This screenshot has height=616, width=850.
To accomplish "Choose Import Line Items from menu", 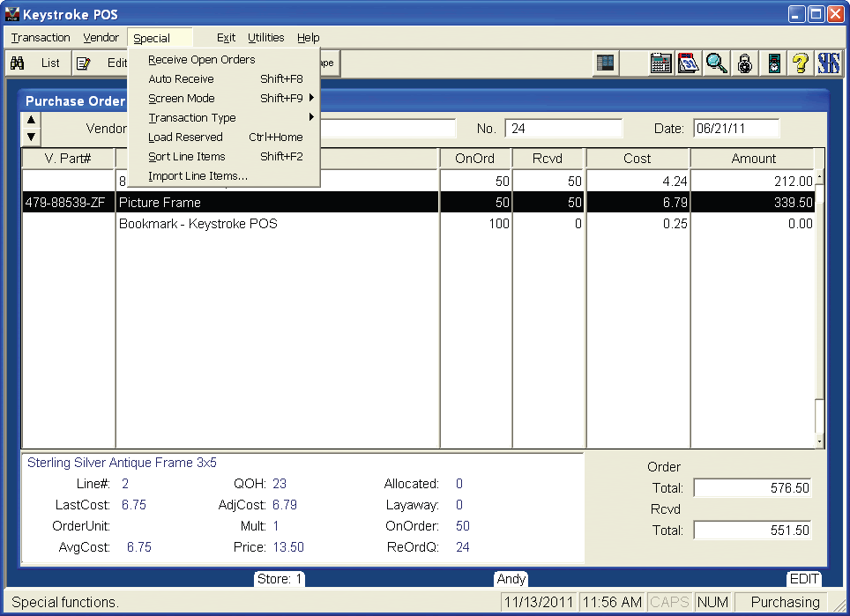I will coord(198,176).
